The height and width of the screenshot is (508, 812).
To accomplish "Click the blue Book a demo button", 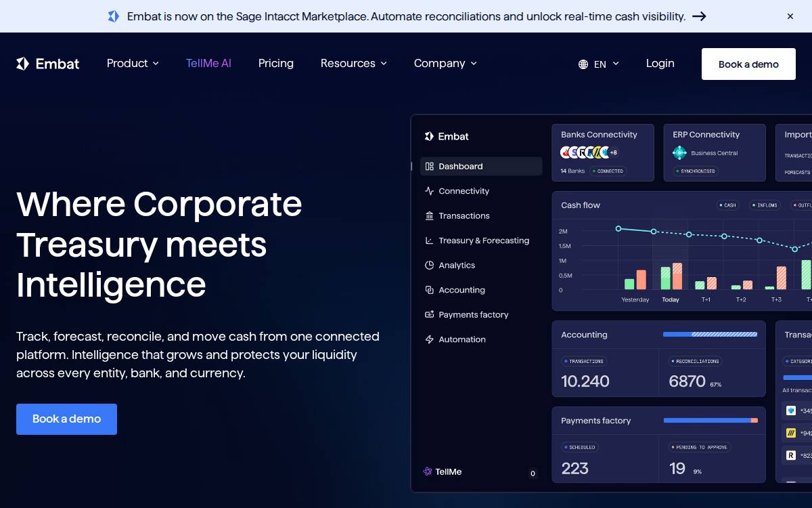I will tap(66, 419).
